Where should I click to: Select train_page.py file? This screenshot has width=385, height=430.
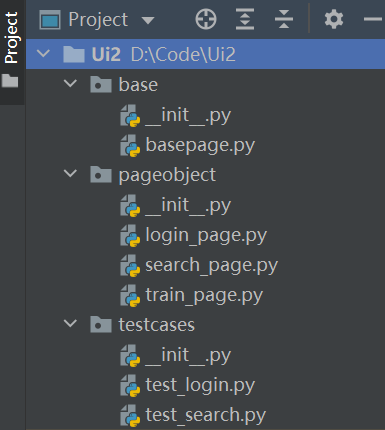click(x=204, y=295)
